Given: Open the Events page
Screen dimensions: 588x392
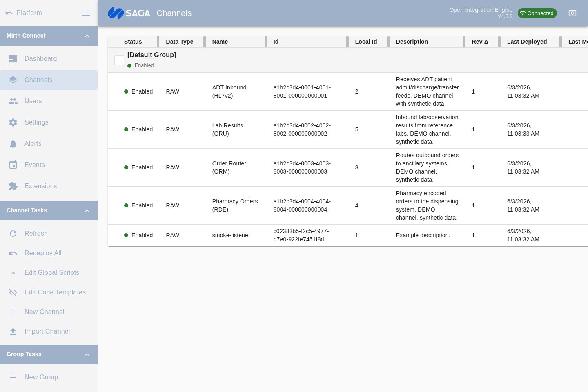Looking at the screenshot, I should (49, 165).
